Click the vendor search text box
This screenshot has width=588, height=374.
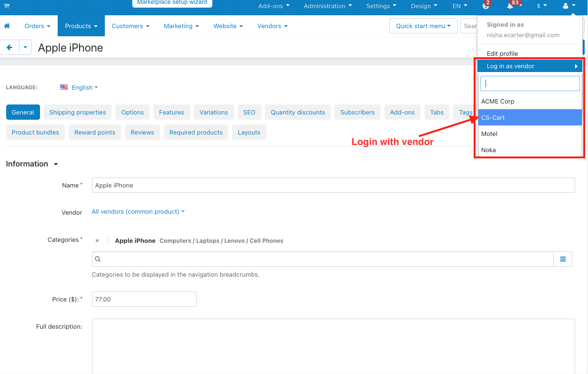[530, 83]
